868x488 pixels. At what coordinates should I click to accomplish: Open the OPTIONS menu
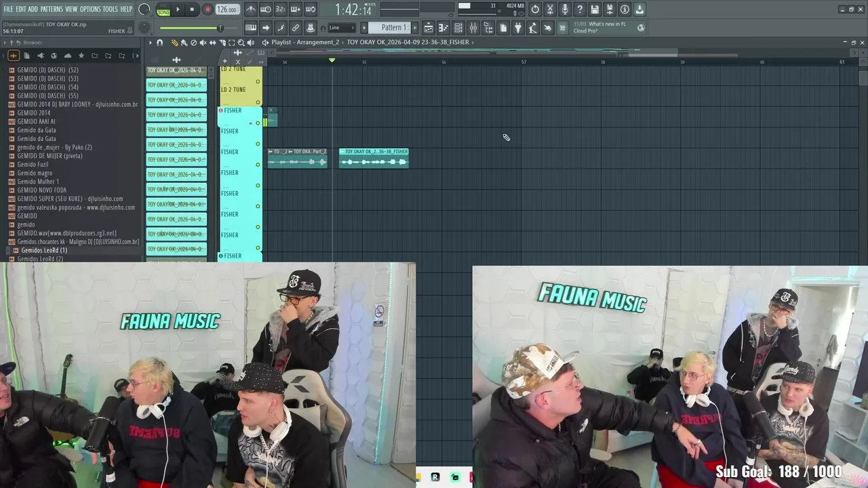pos(90,9)
